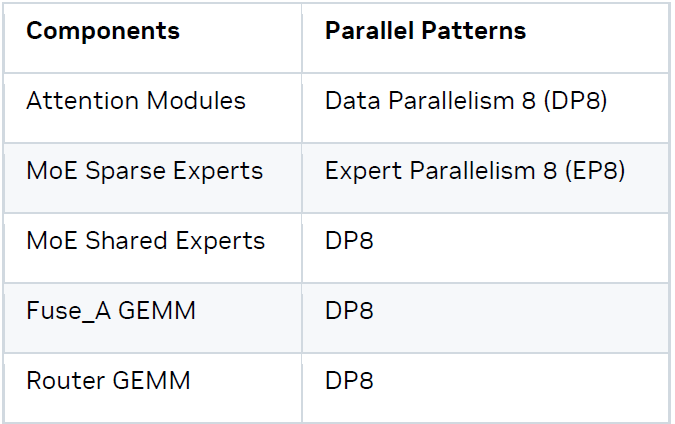Click the MoE Sparse Experts cell
The image size is (675, 424).
pyautogui.click(x=144, y=171)
